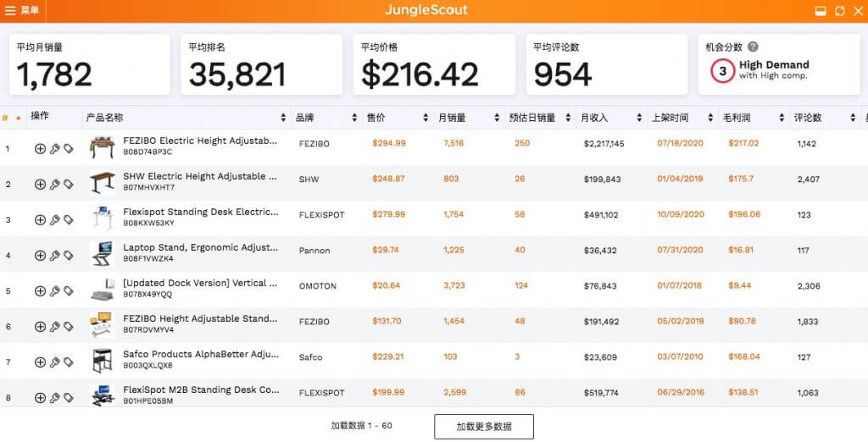Image resolution: width=868 pixels, height=442 pixels.
Task: Click the pin icon for SHW Electric row
Action: click(54, 185)
